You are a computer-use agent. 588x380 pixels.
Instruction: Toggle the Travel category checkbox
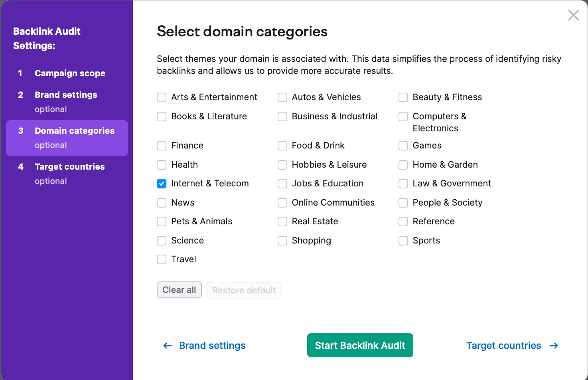point(162,259)
